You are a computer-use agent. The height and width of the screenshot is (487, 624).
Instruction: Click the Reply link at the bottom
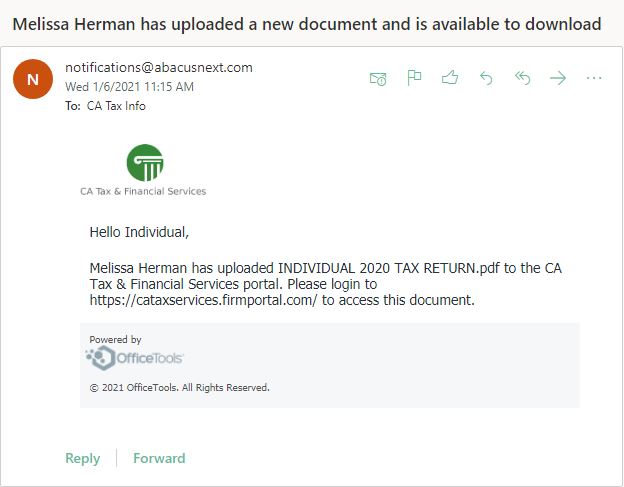click(x=82, y=458)
